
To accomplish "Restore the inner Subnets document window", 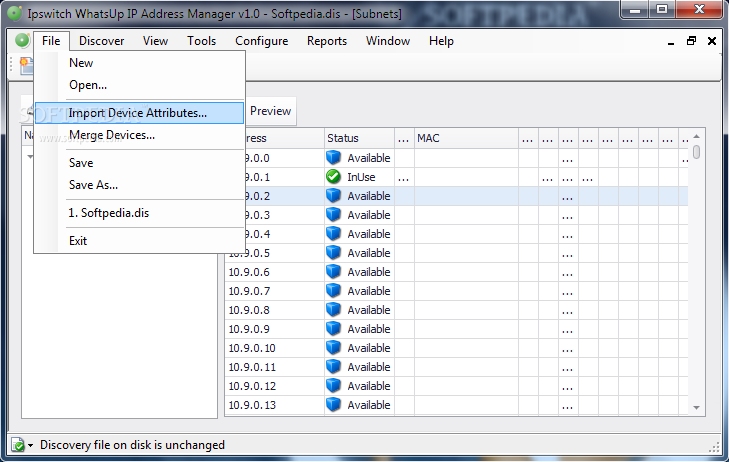I will click(x=691, y=41).
